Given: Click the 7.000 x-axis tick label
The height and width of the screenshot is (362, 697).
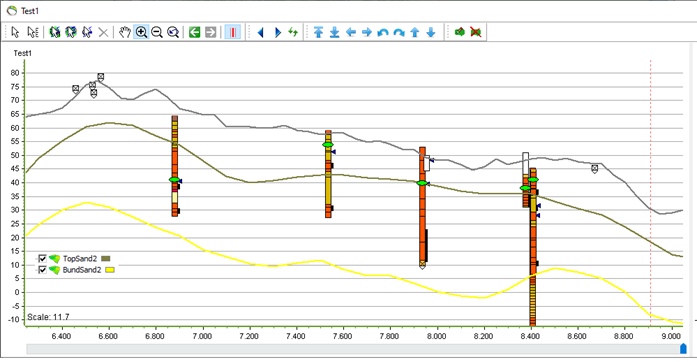Looking at the screenshot, I should pyautogui.click(x=202, y=336).
